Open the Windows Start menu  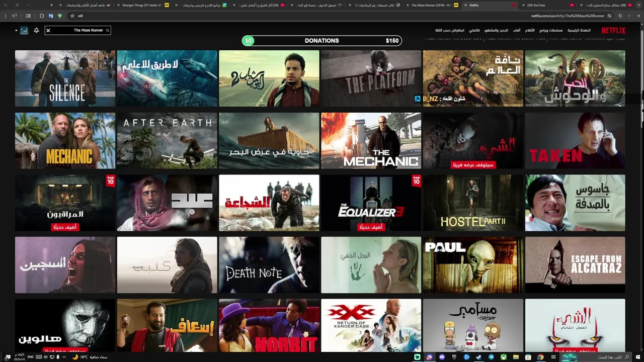point(638,357)
